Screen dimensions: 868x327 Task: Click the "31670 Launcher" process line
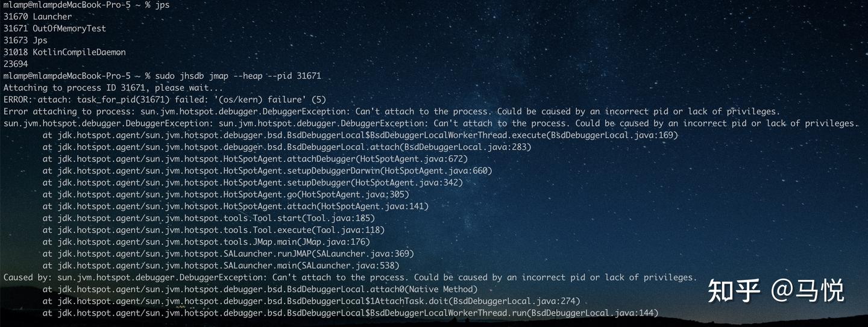(x=37, y=17)
